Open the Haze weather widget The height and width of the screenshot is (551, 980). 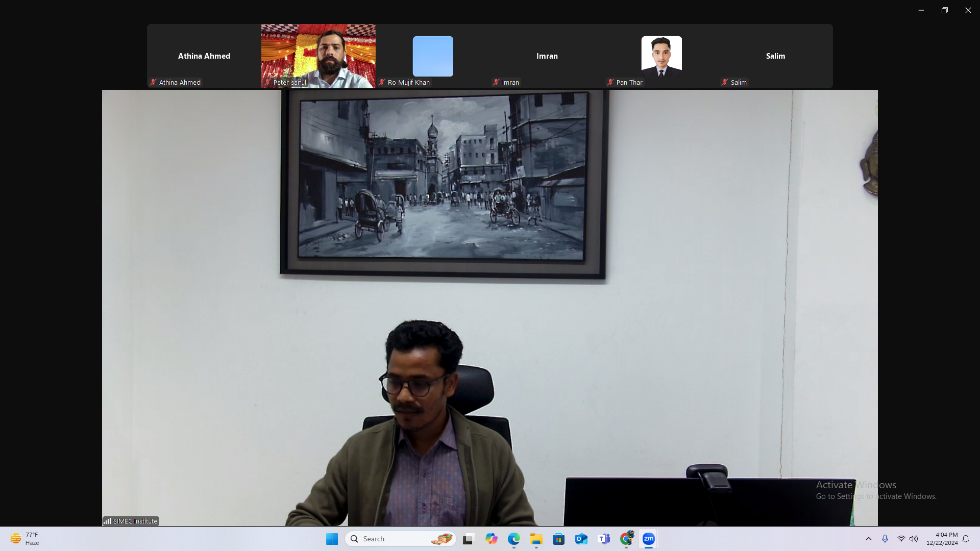(x=24, y=539)
